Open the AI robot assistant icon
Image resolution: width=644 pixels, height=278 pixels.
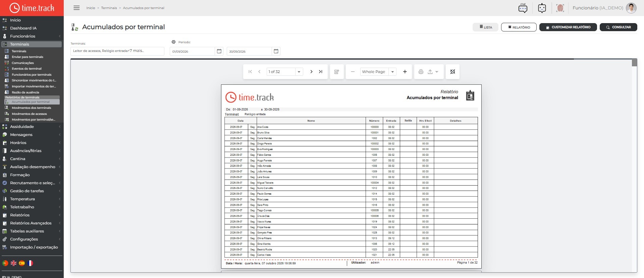pos(542,8)
